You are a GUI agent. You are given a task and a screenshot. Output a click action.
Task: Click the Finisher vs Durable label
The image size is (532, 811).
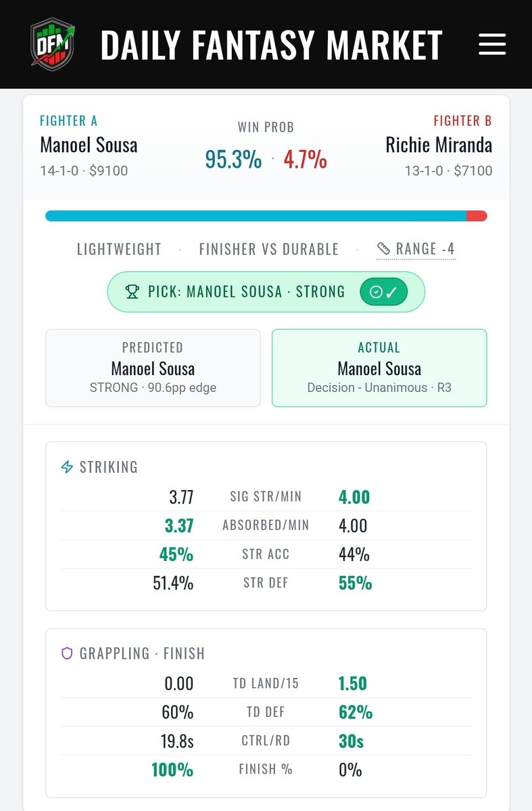(269, 249)
